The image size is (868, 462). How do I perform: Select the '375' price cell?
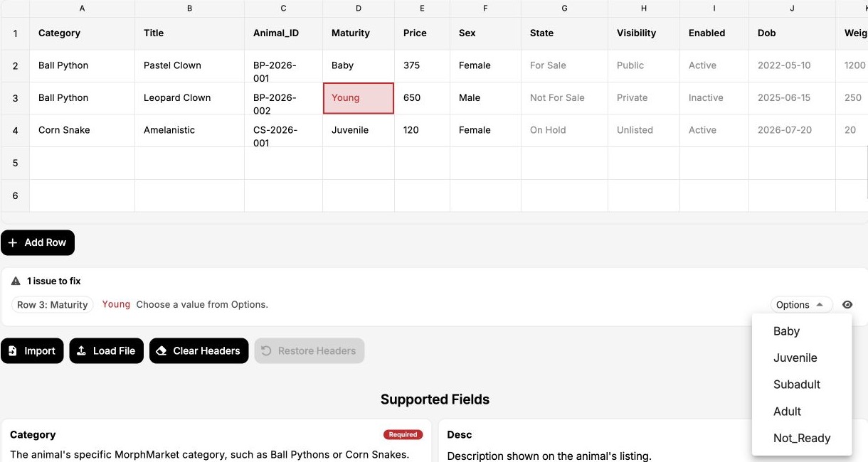click(x=422, y=65)
